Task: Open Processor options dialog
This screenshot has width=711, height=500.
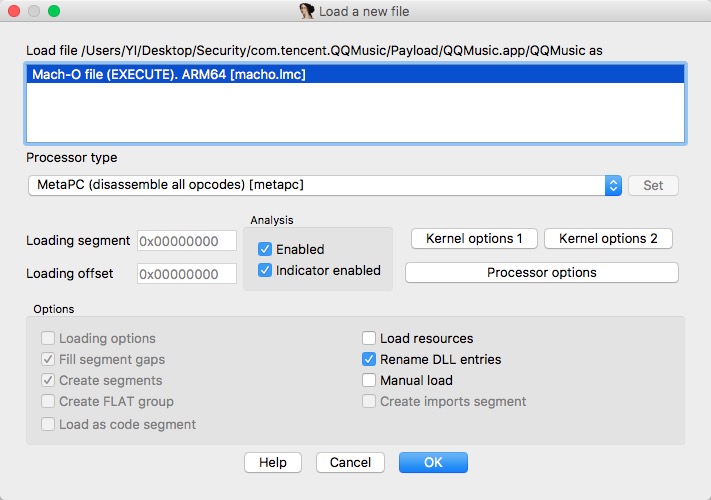Action: pyautogui.click(x=541, y=272)
